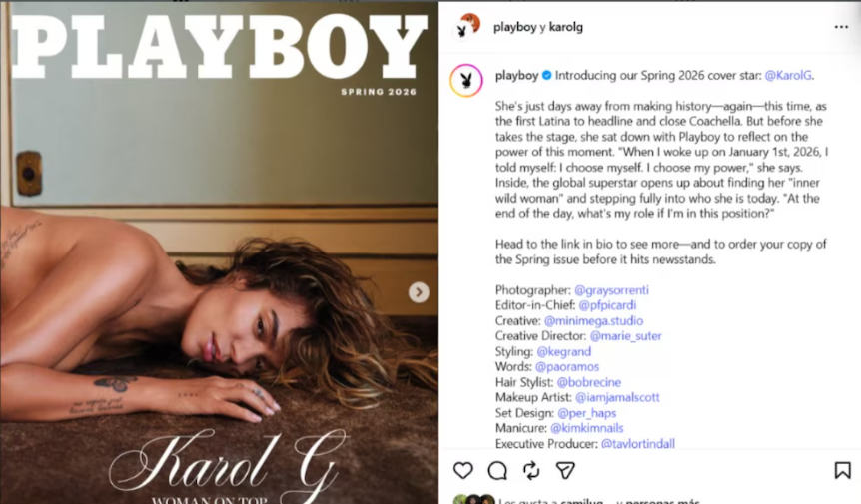Open the karolg username in header
This screenshot has height=504, width=861.
tap(566, 27)
